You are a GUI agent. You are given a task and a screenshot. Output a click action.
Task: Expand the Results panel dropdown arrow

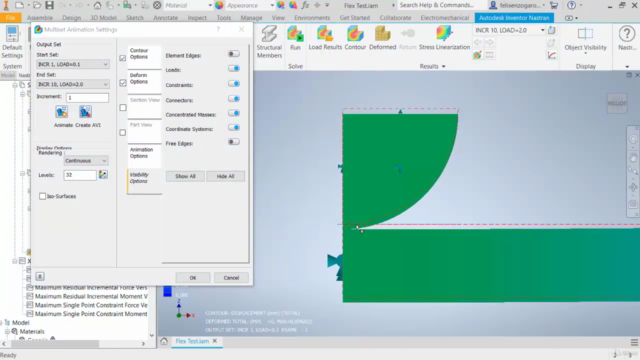click(443, 67)
